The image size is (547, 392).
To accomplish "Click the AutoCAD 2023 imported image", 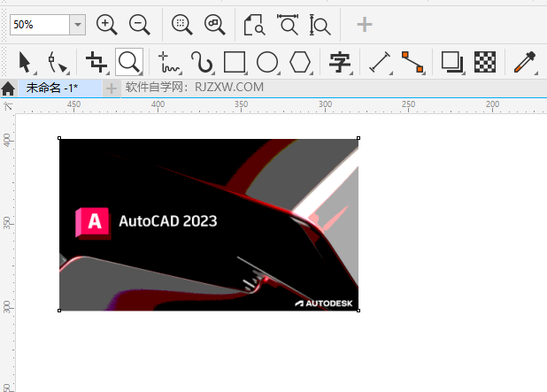I will coord(209,224).
